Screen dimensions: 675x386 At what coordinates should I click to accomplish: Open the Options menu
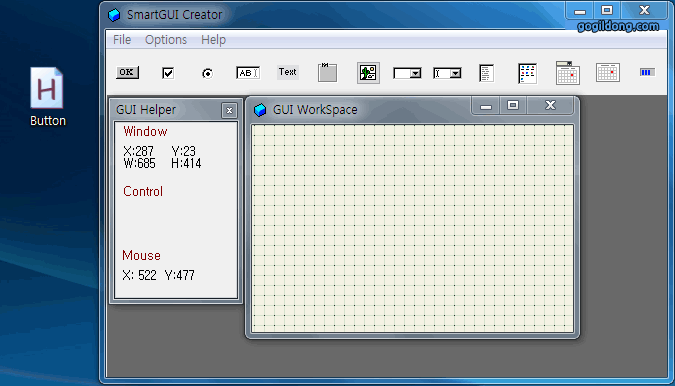click(166, 40)
